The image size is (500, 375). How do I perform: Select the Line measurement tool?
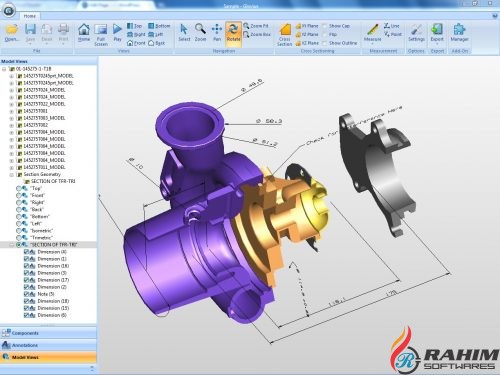tap(392, 26)
